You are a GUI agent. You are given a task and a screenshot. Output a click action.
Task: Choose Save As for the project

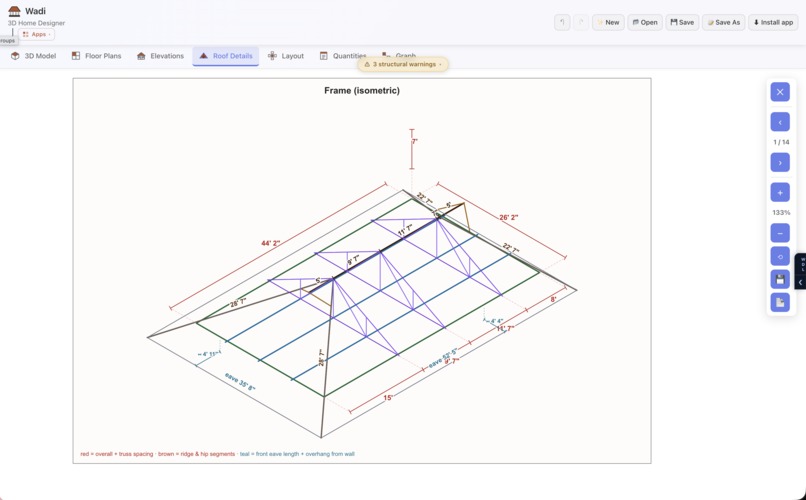click(724, 22)
